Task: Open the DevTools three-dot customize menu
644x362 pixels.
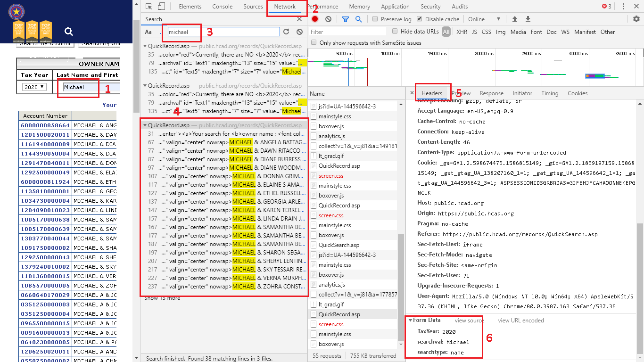Action: (x=624, y=7)
